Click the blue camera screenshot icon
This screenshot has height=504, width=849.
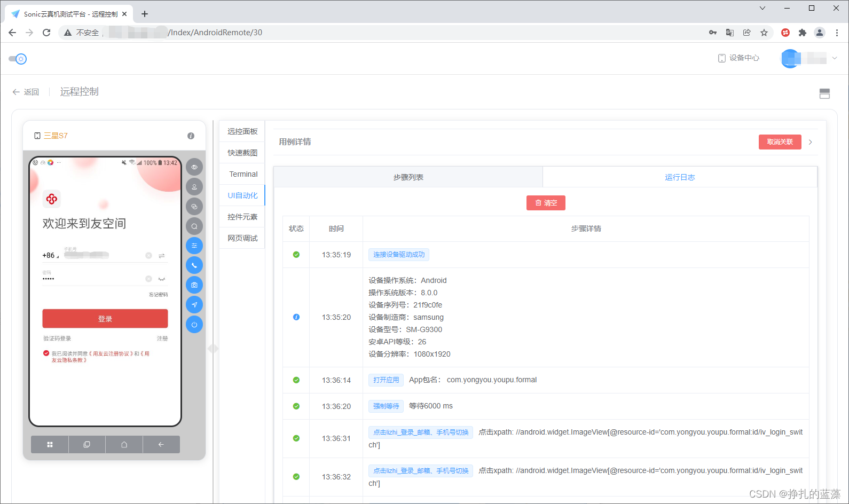tap(194, 285)
